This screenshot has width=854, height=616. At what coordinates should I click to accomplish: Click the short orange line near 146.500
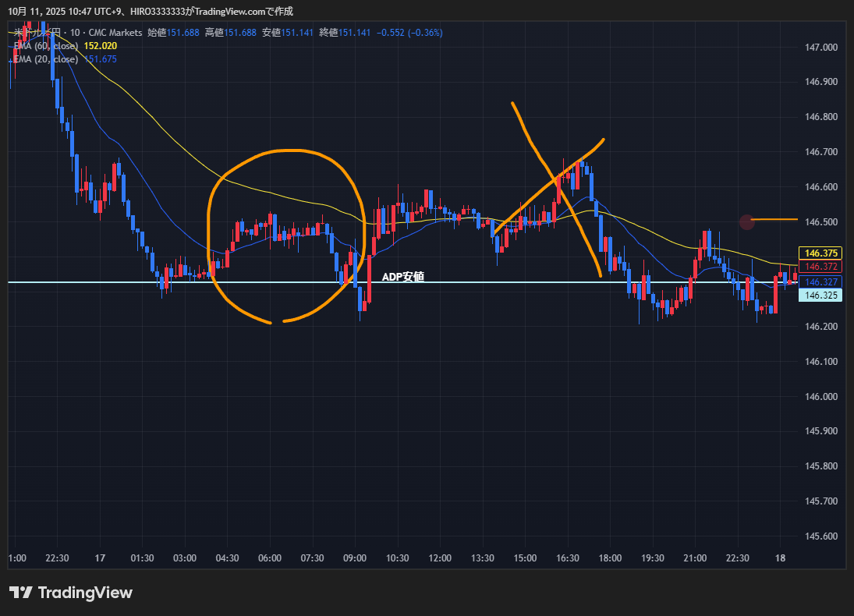(x=777, y=220)
